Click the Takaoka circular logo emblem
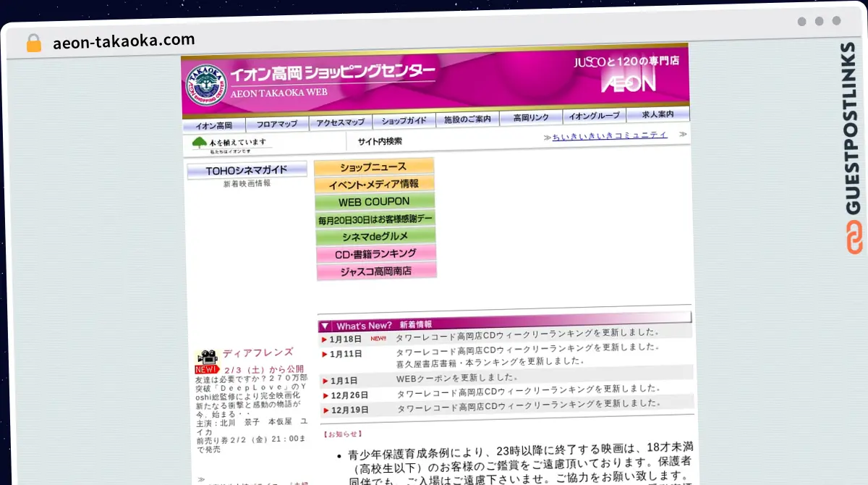 (x=207, y=84)
